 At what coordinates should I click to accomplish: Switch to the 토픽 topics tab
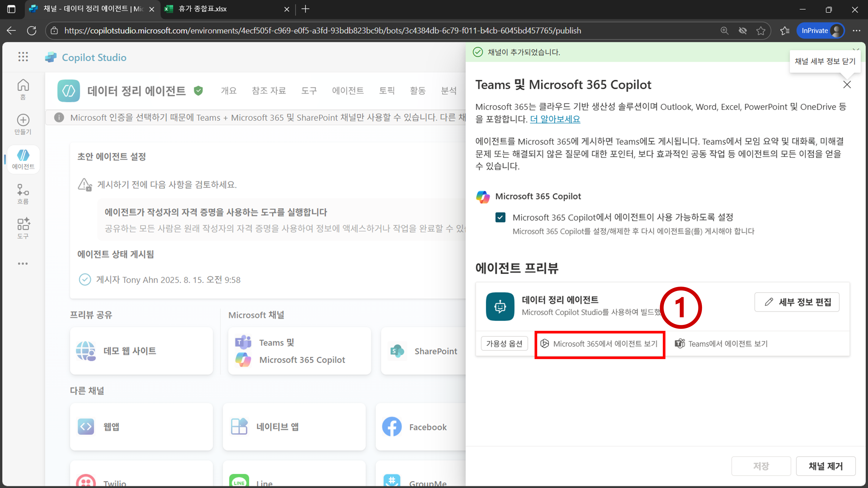click(386, 91)
